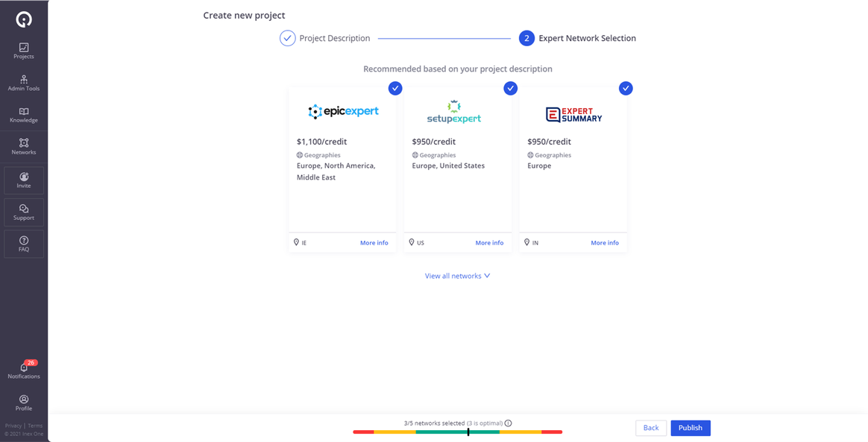The height and width of the screenshot is (442, 868).
Task: Click the info icon next to optimal count
Action: 508,423
